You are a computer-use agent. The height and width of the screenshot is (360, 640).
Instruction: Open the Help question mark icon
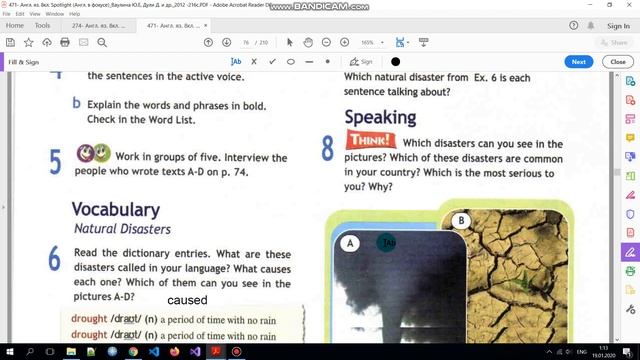point(573,26)
